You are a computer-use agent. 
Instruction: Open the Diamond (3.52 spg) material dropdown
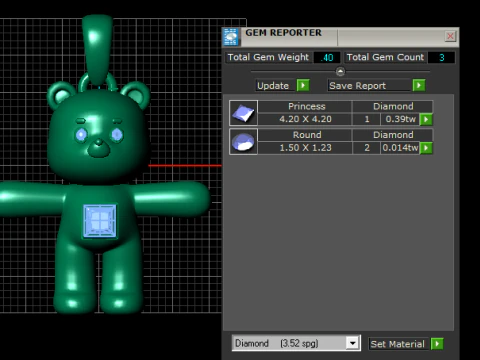click(352, 343)
